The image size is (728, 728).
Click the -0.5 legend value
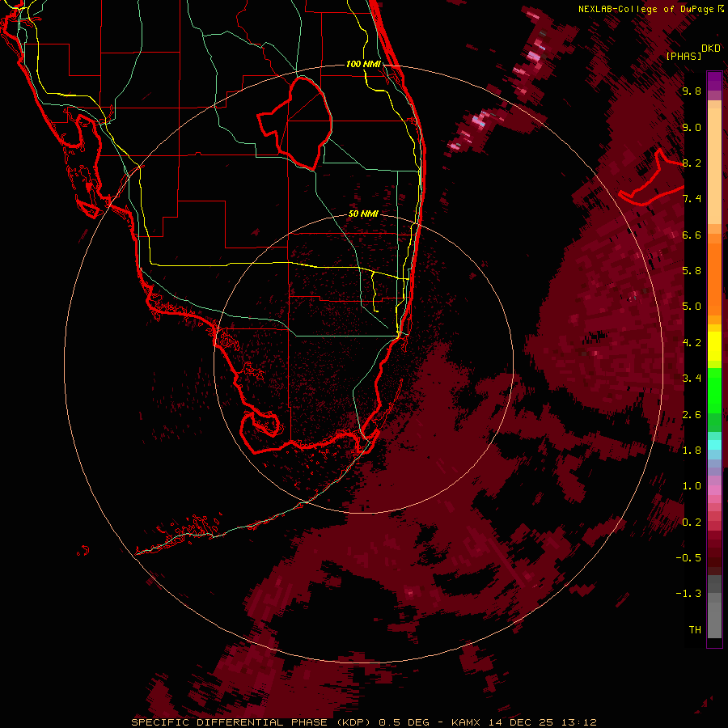coord(688,558)
